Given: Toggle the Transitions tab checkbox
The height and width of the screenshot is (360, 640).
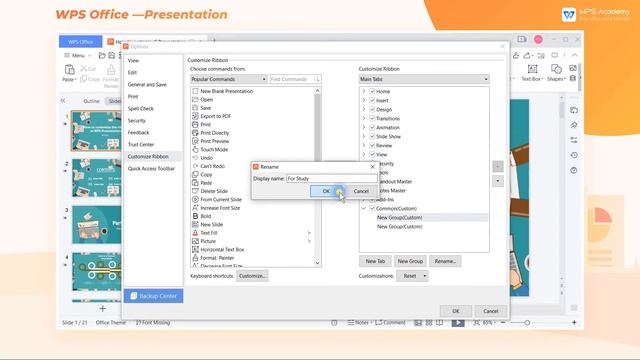Looking at the screenshot, I should coord(372,118).
